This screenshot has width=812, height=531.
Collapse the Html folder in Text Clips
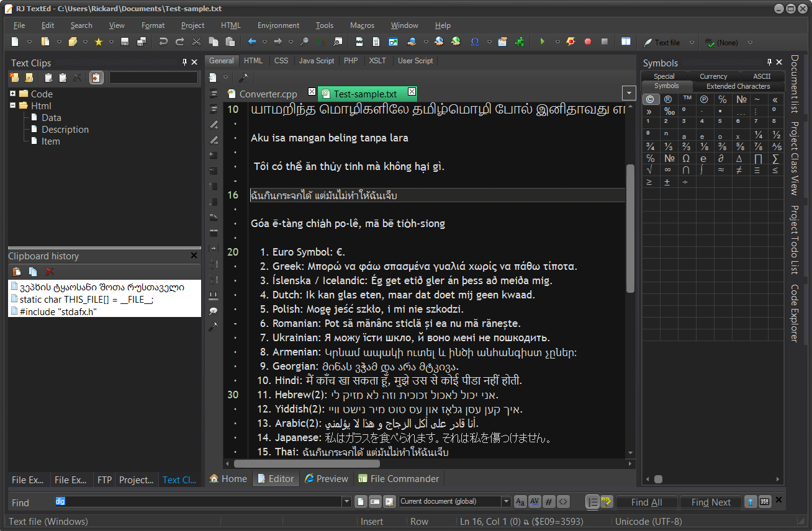(x=12, y=105)
